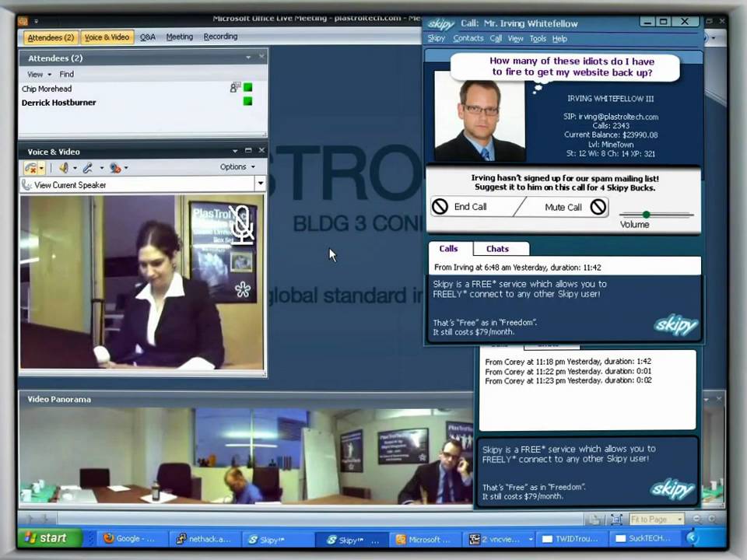The height and width of the screenshot is (560, 747).
Task: Open the Meeting menu
Action: click(180, 37)
